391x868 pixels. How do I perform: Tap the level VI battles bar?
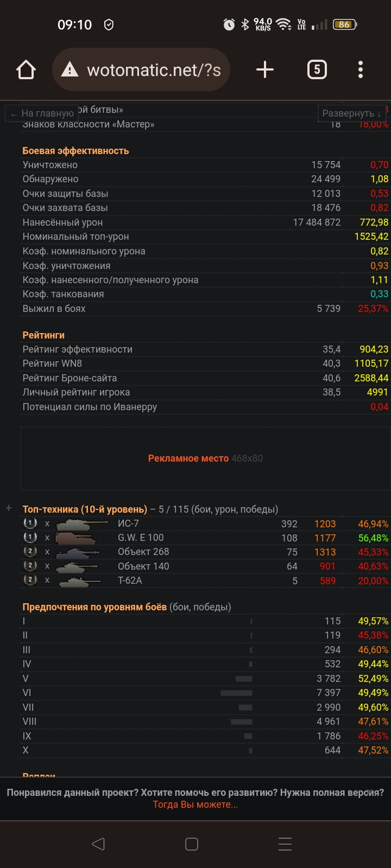point(236,693)
